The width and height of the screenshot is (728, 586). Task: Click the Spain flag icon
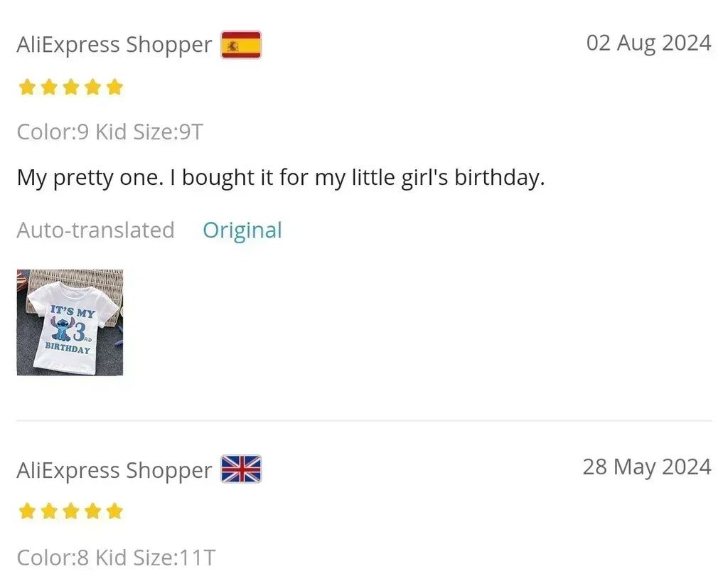pos(241,45)
